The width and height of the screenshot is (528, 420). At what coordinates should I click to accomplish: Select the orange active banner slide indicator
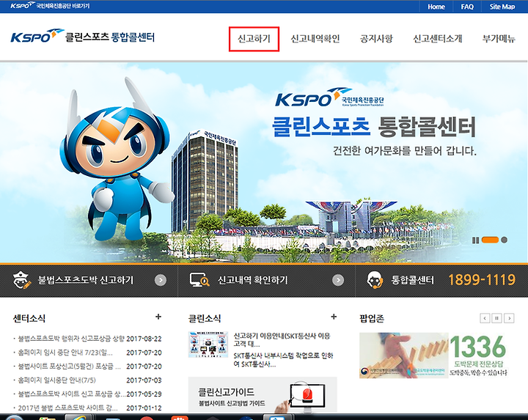pos(490,240)
